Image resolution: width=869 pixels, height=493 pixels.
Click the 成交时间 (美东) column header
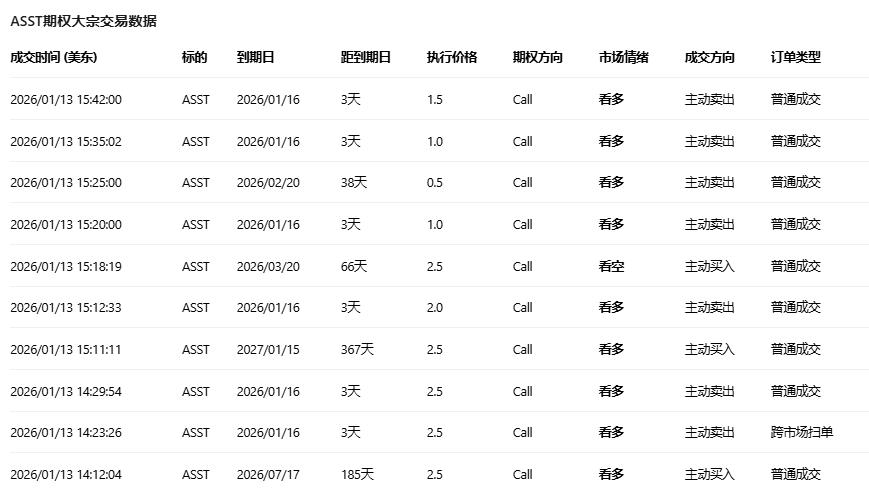[54, 58]
